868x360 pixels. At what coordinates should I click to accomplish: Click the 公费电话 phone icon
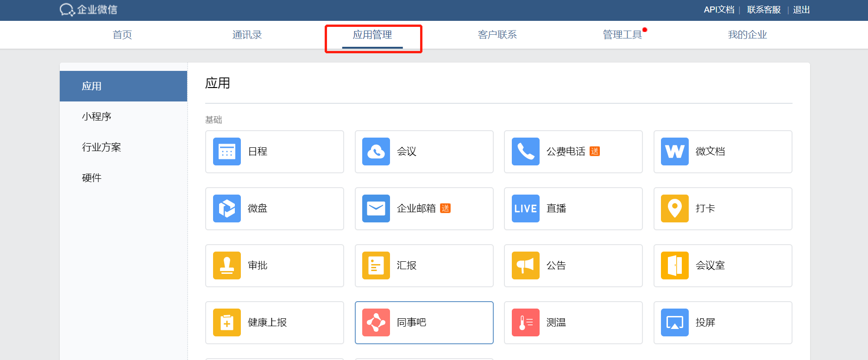526,152
